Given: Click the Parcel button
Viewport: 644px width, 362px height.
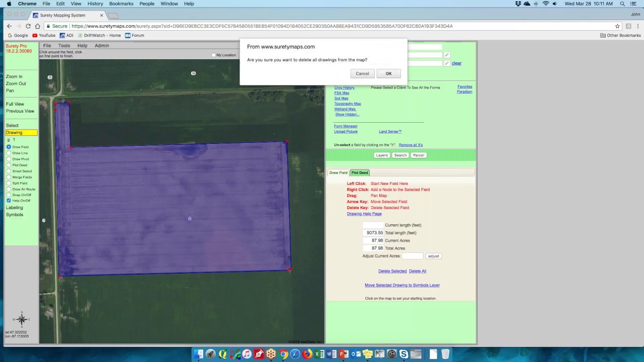Looking at the screenshot, I should (419, 155).
